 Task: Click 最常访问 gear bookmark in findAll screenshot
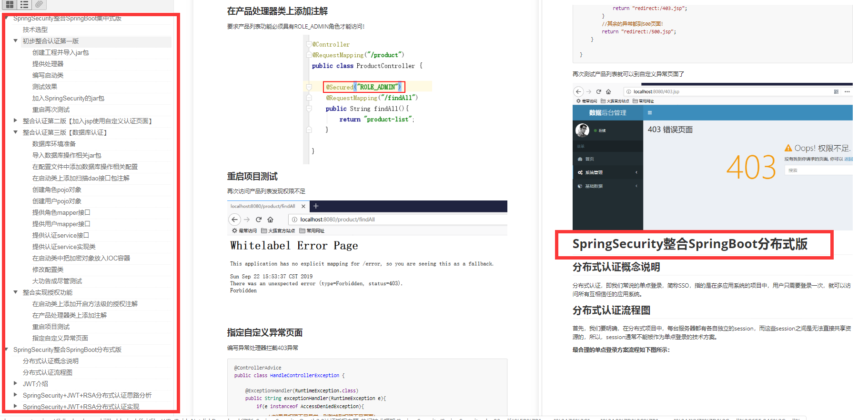click(x=244, y=231)
